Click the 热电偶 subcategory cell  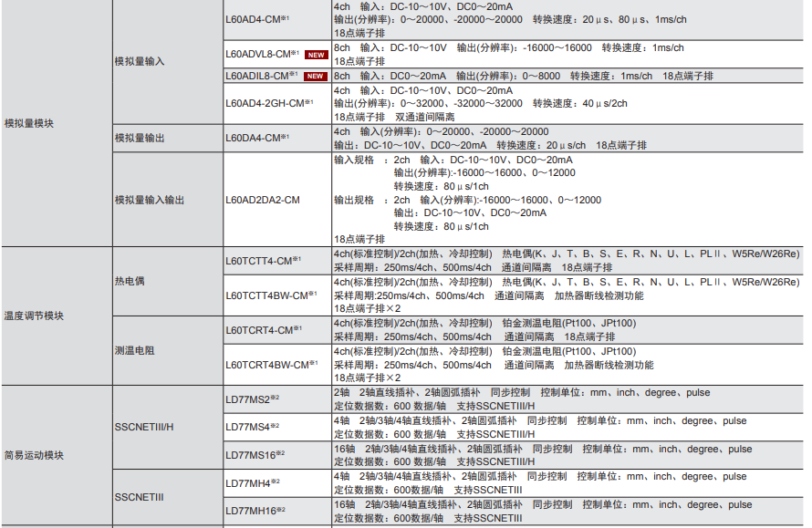tap(168, 281)
